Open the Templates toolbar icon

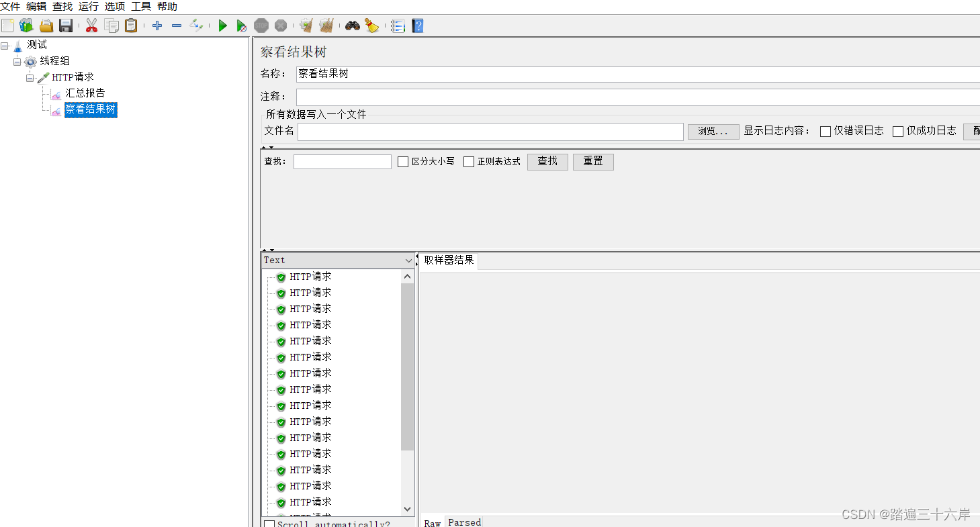point(26,26)
